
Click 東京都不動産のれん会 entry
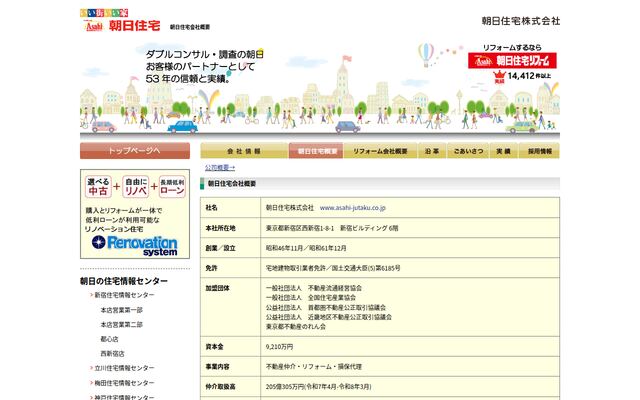point(296,327)
